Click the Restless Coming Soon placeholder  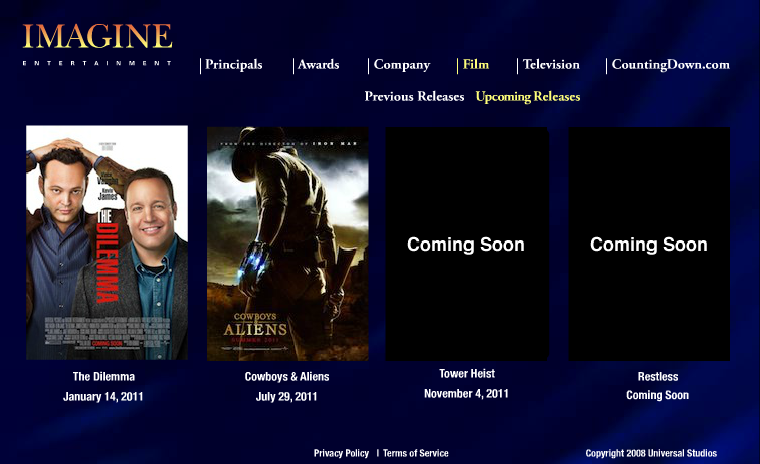[649, 244]
